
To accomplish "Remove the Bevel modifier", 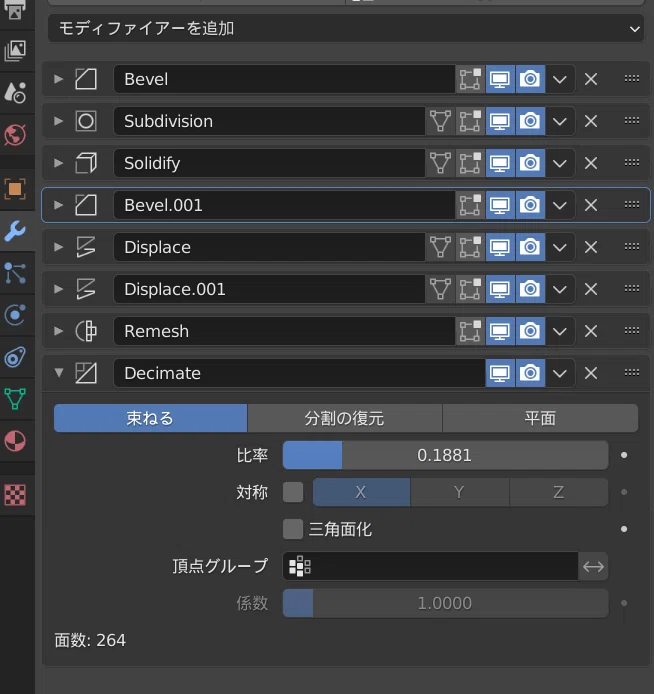I will pos(591,79).
